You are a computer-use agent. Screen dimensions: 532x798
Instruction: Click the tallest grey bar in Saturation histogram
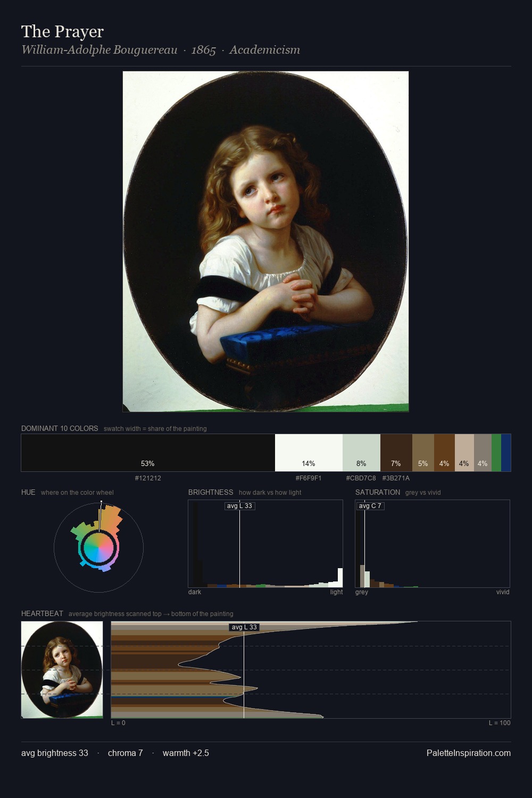[362, 576]
